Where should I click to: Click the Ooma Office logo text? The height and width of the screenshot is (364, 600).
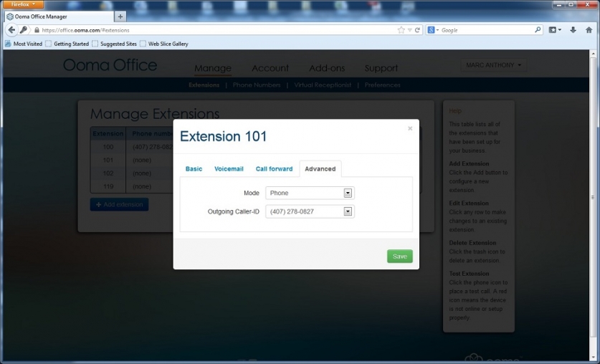pos(110,65)
